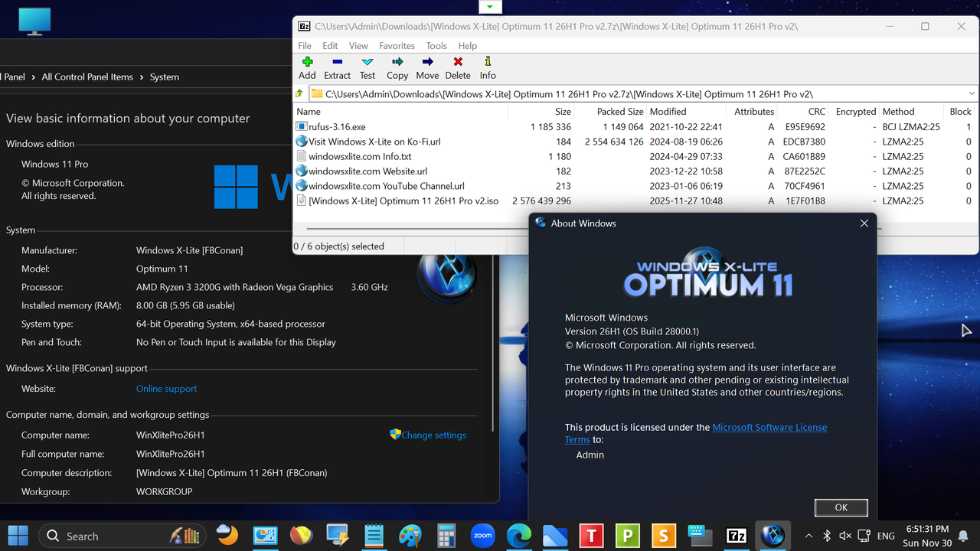Click the Add archive icon in 7-Zip

[306, 67]
